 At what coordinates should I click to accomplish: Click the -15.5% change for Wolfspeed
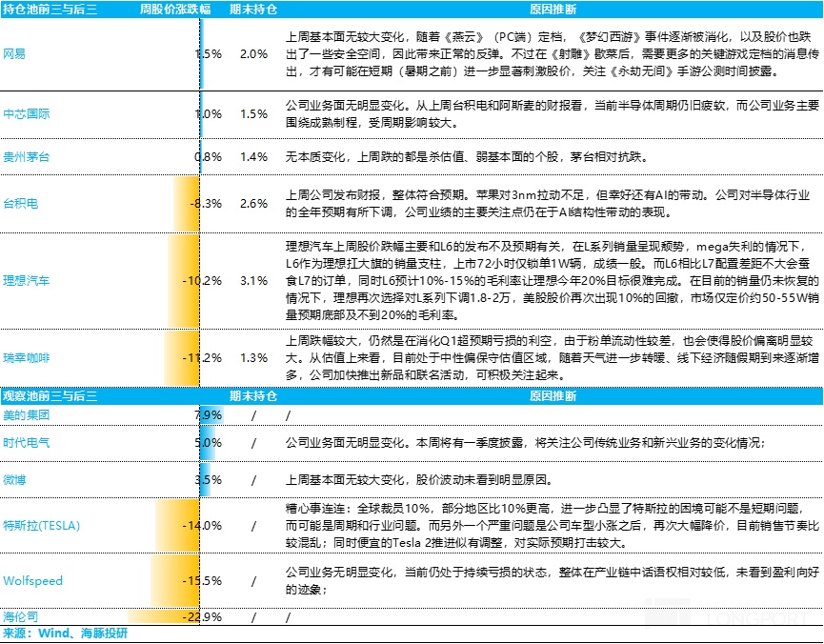[x=202, y=581]
